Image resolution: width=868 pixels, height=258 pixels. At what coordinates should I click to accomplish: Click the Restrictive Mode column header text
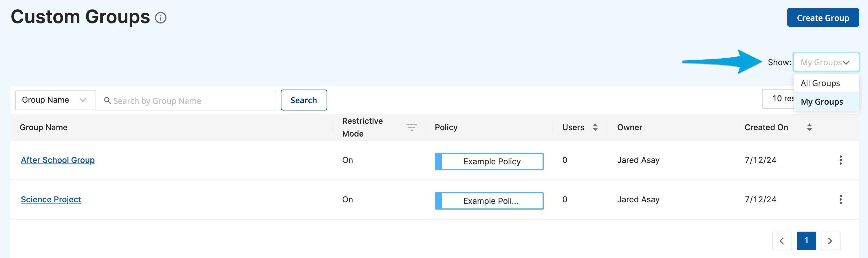pyautogui.click(x=362, y=127)
